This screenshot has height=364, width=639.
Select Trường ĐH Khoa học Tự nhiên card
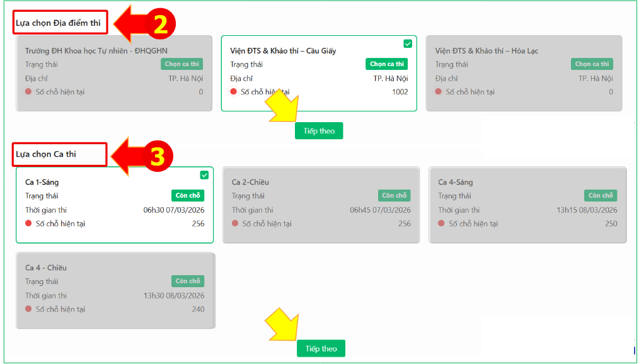113,74
